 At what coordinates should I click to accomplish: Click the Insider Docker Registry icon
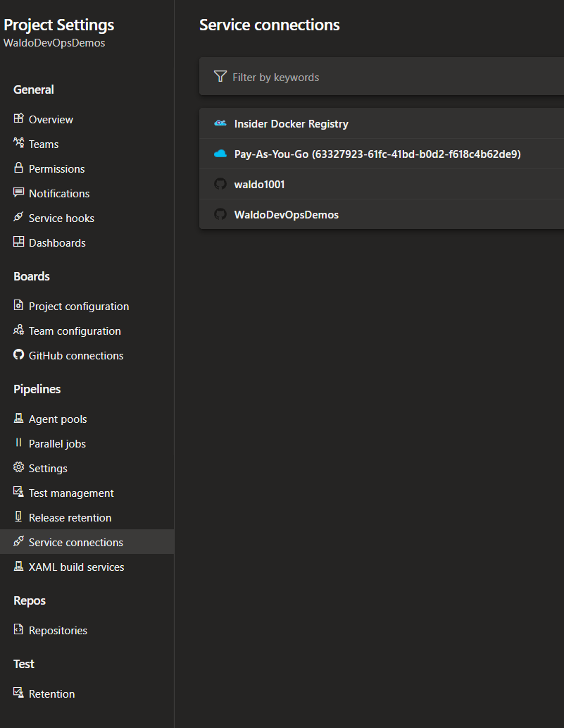coord(220,123)
